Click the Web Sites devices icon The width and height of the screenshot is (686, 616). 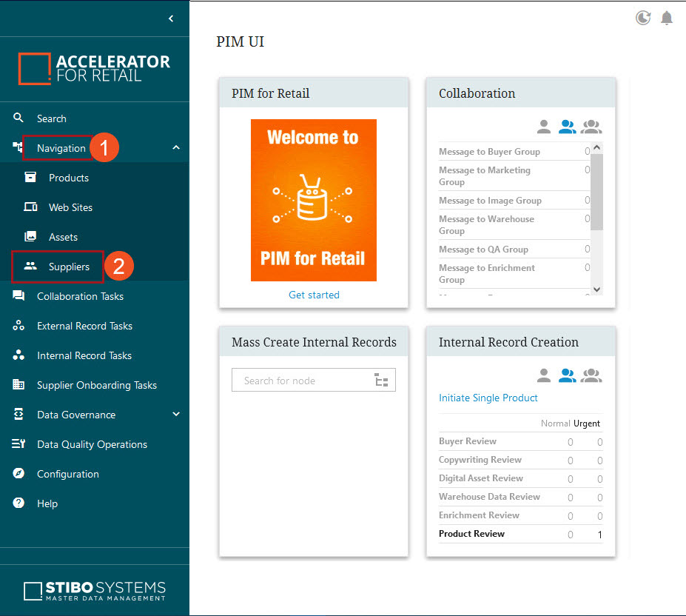click(30, 207)
